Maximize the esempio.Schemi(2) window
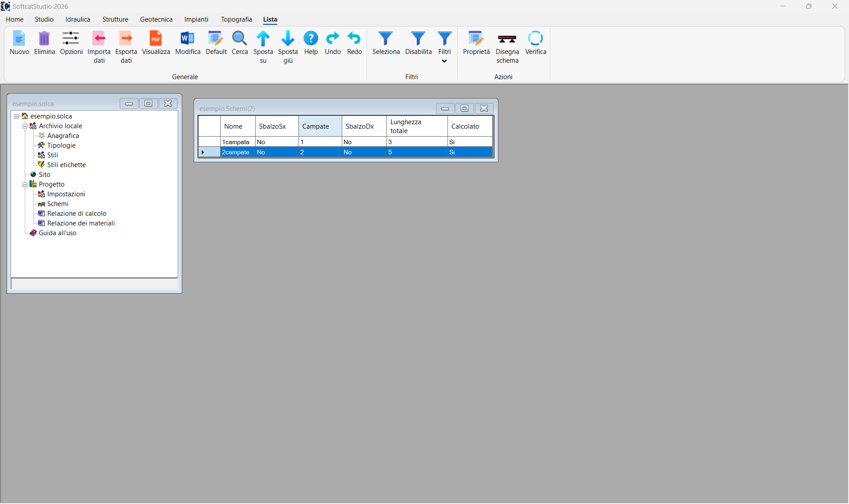 (x=464, y=108)
